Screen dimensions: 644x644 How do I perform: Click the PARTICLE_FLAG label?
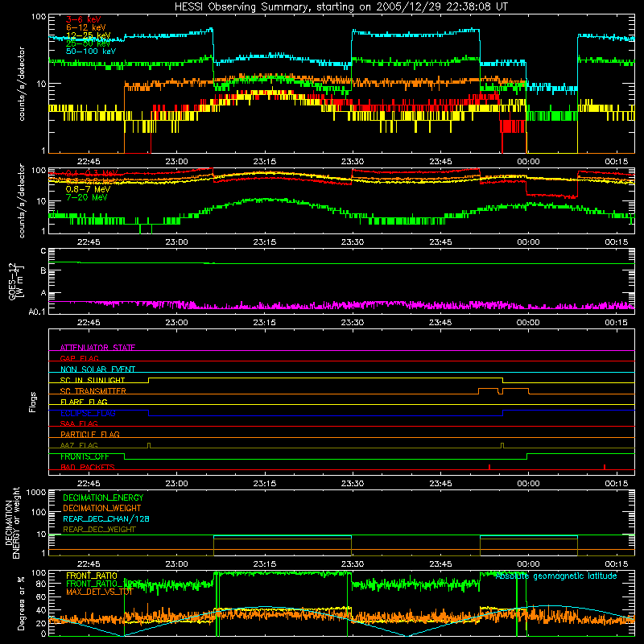tap(90, 434)
